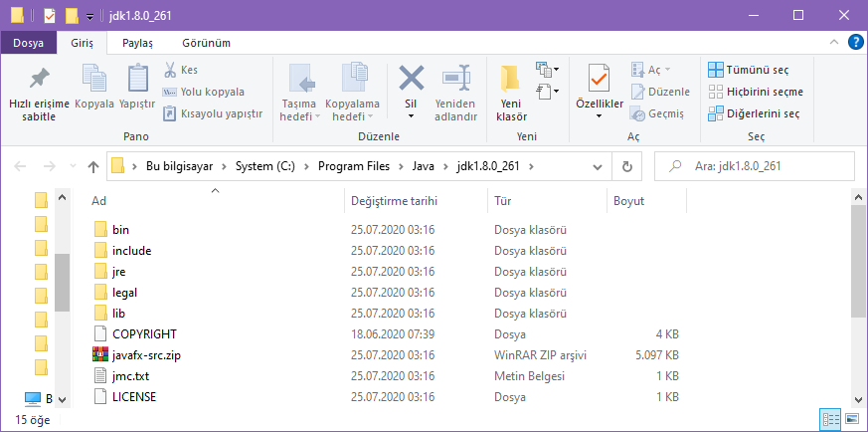This screenshot has width=868, height=432.
Task: Switch to the Görünüm ribbon tab
Action: point(207,43)
